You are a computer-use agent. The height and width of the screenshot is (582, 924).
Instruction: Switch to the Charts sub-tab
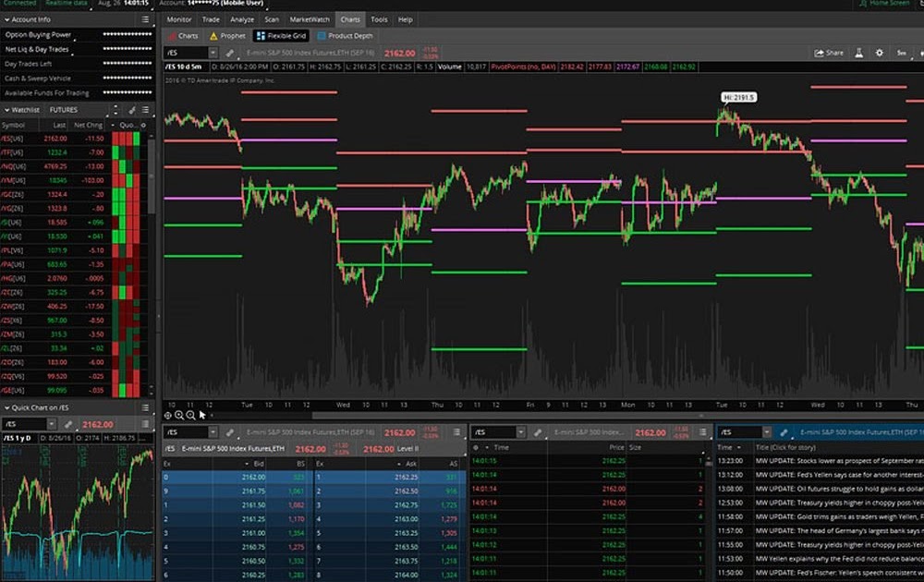[x=183, y=36]
